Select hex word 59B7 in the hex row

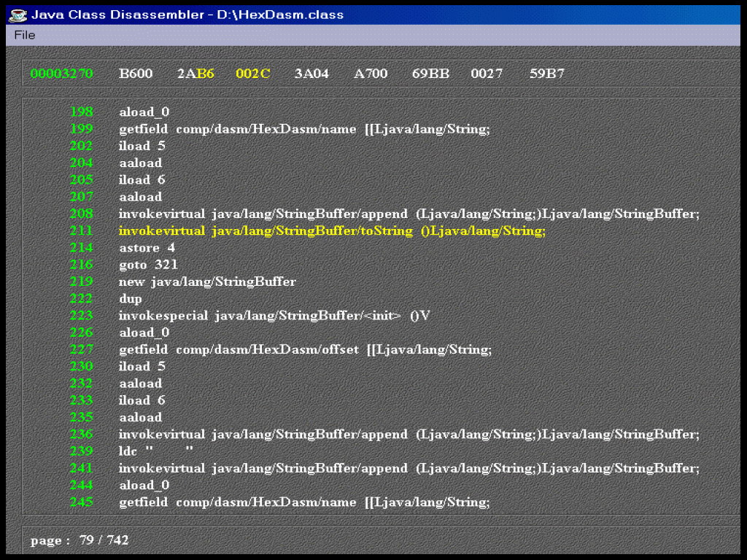[546, 74]
